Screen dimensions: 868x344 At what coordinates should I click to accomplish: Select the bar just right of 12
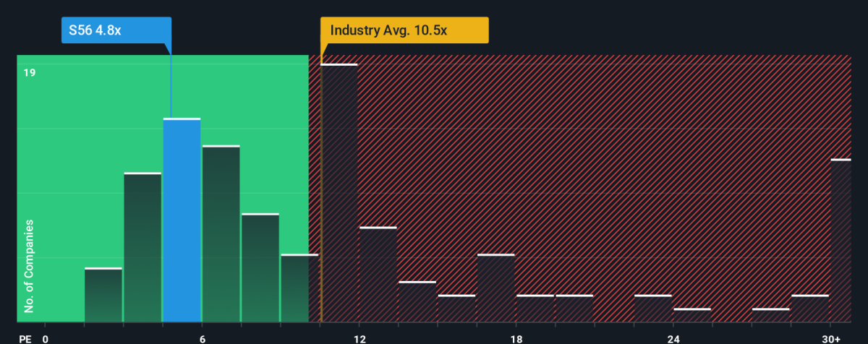point(378,275)
